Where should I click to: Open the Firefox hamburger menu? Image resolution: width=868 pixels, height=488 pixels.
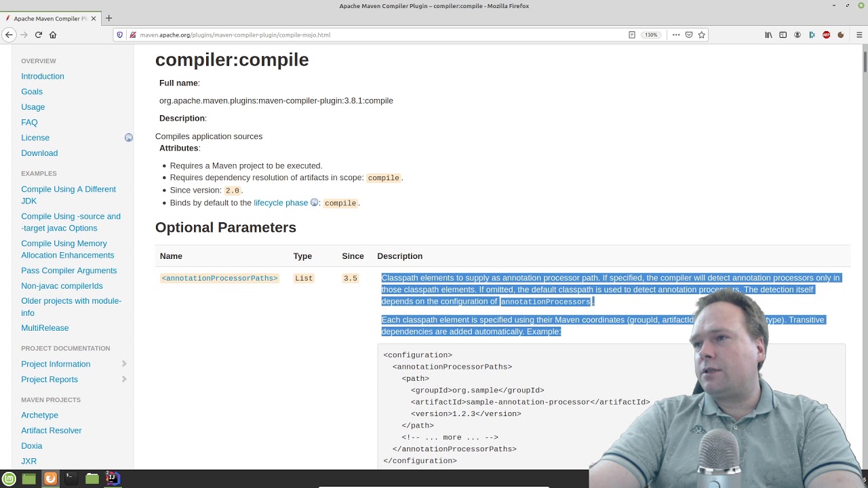pos(859,35)
